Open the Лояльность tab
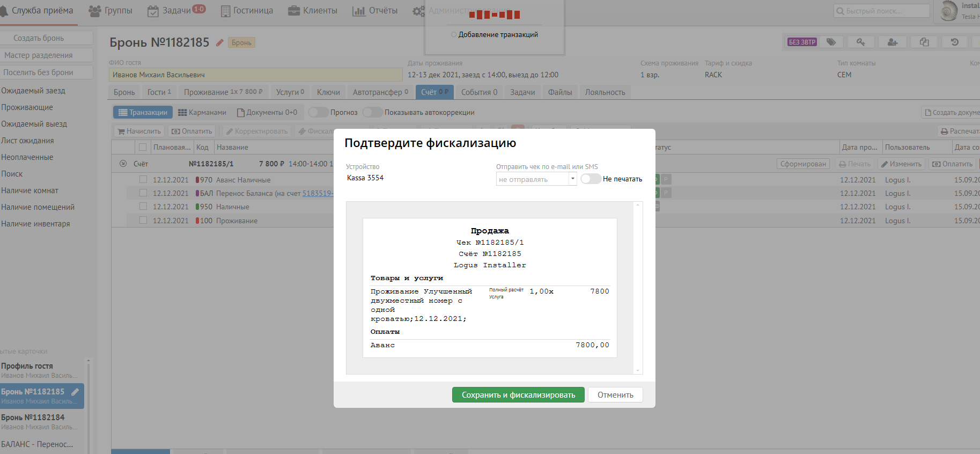The width and height of the screenshot is (980, 454). pos(605,92)
